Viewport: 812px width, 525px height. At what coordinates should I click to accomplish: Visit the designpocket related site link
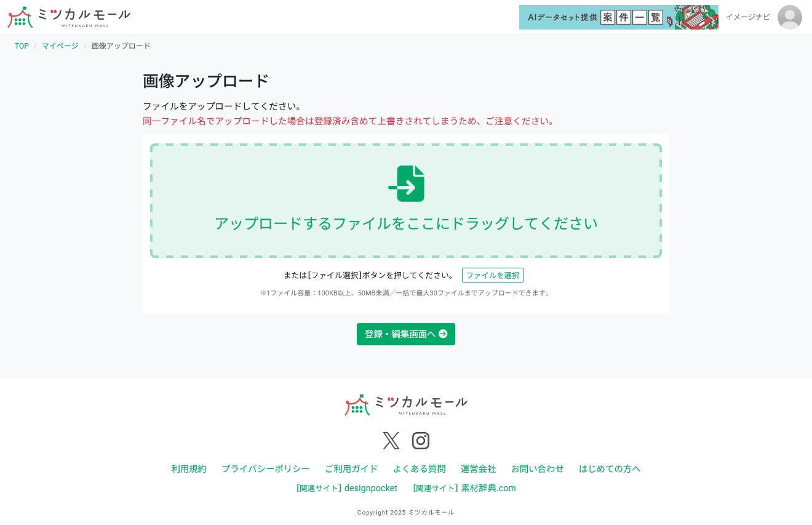coord(347,488)
